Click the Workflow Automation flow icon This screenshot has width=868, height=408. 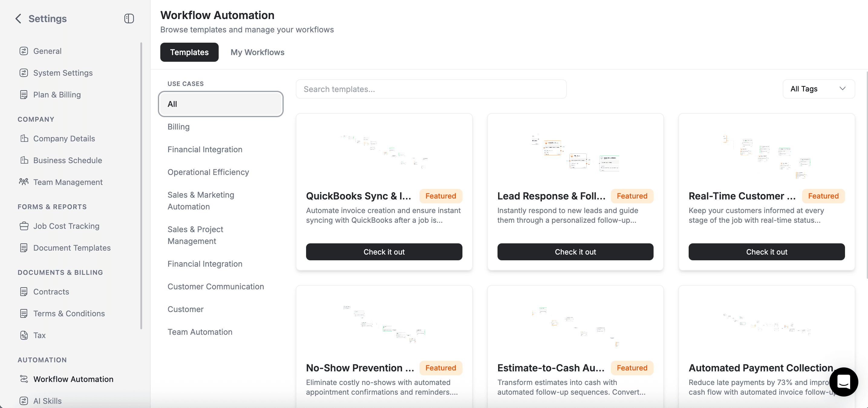[24, 379]
